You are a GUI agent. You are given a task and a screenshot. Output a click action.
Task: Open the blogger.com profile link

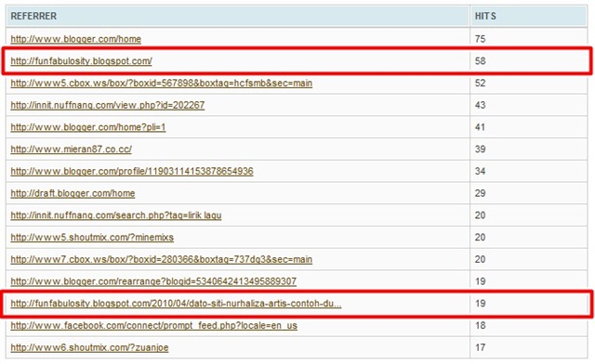click(132, 171)
